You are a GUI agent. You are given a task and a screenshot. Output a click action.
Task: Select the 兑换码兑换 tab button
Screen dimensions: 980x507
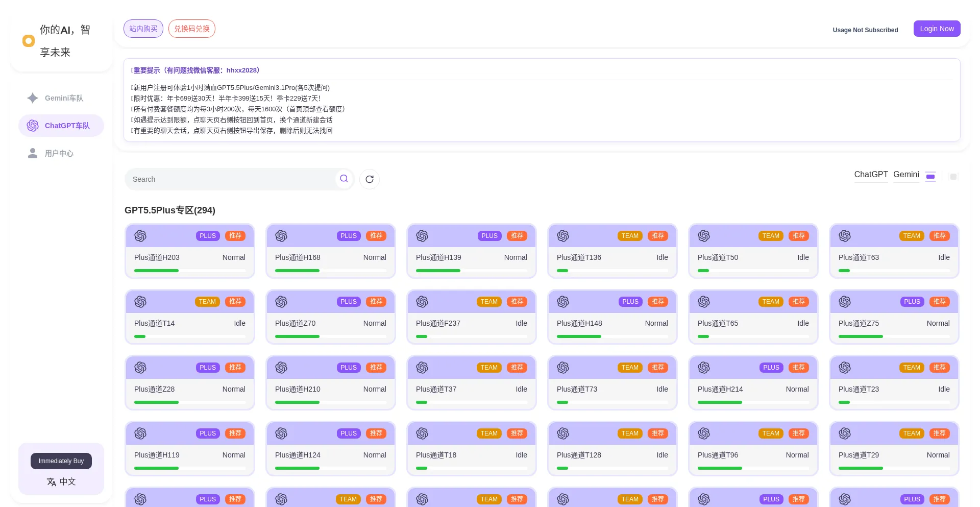192,29
